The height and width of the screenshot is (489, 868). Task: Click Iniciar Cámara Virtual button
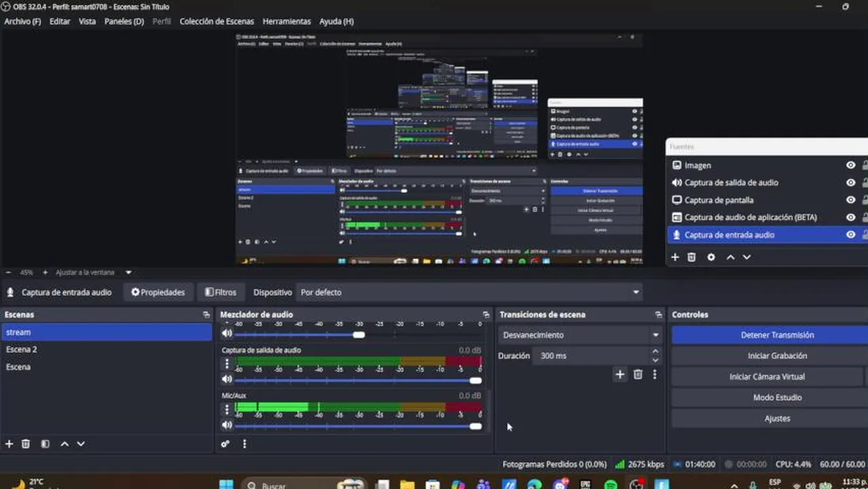pos(767,376)
